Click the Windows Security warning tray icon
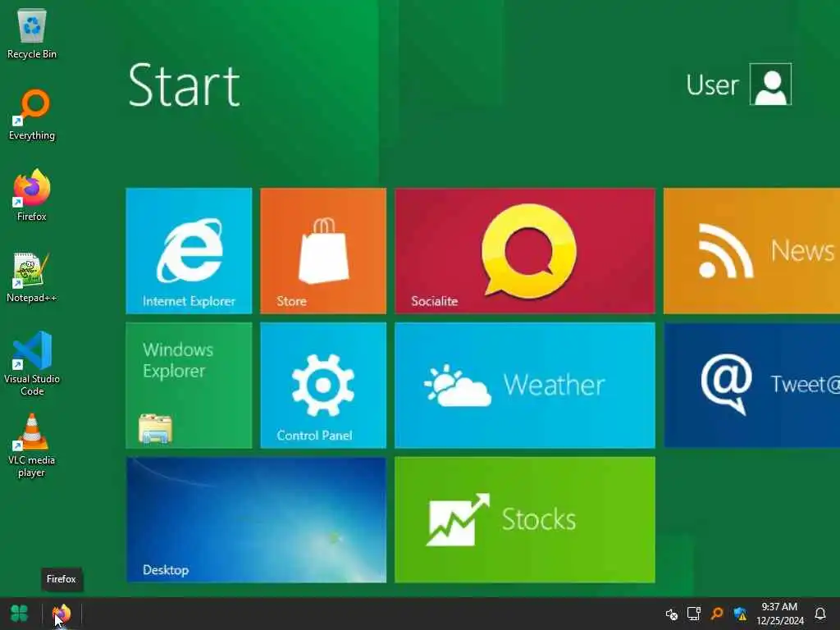This screenshot has height=630, width=840. pos(741,614)
